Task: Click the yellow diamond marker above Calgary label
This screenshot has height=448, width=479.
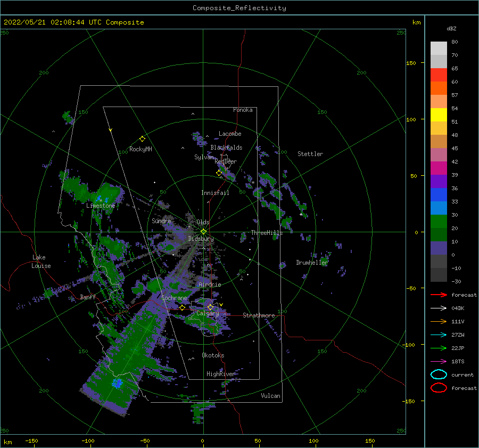Action: [210, 307]
